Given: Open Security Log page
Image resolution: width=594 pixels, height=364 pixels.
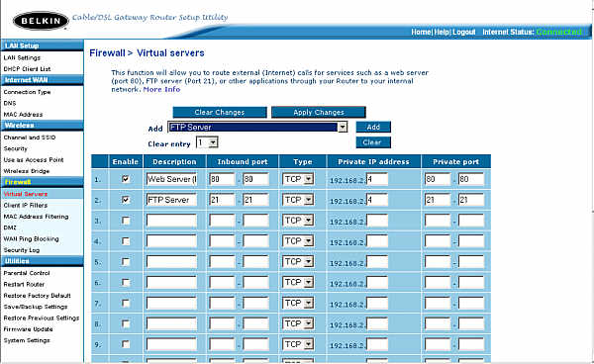Looking at the screenshot, I should pos(22,250).
